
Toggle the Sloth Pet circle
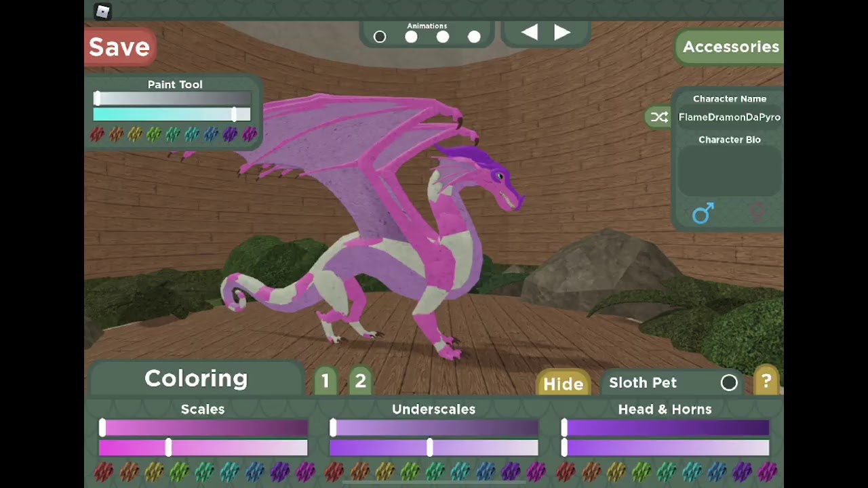point(729,383)
